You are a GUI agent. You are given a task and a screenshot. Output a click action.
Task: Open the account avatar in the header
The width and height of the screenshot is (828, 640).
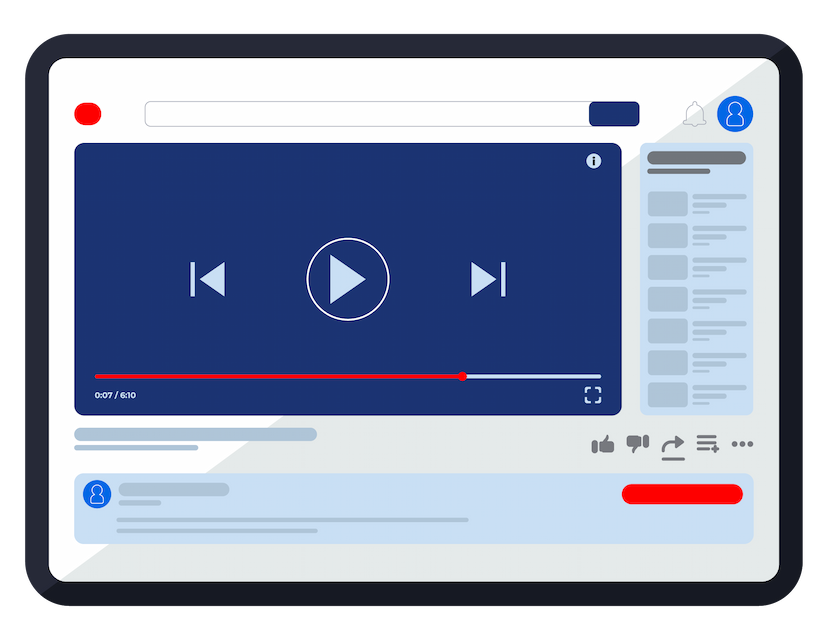pos(735,114)
